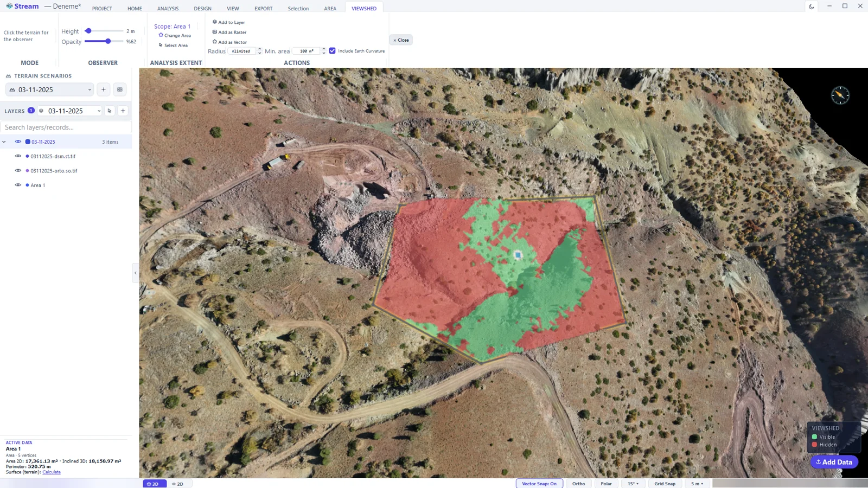Open terrain scenario 03-11-2025 dropdown

pyautogui.click(x=50, y=89)
